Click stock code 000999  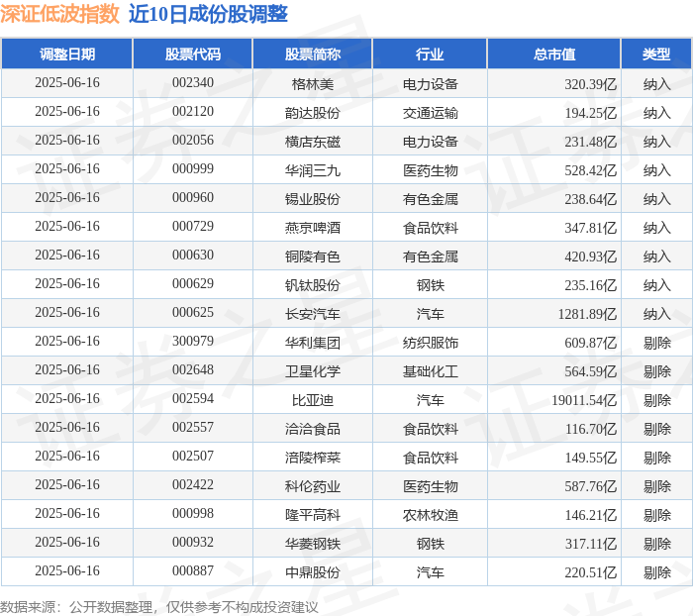193,169
